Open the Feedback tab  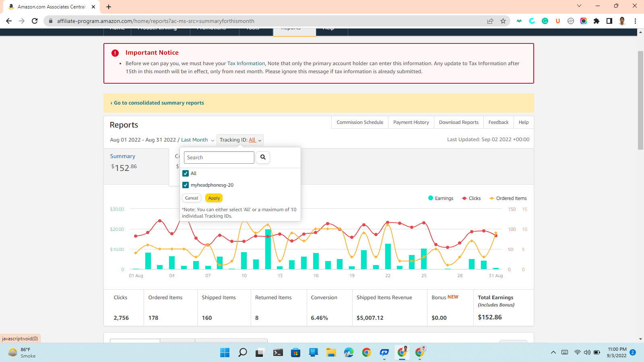[498, 122]
